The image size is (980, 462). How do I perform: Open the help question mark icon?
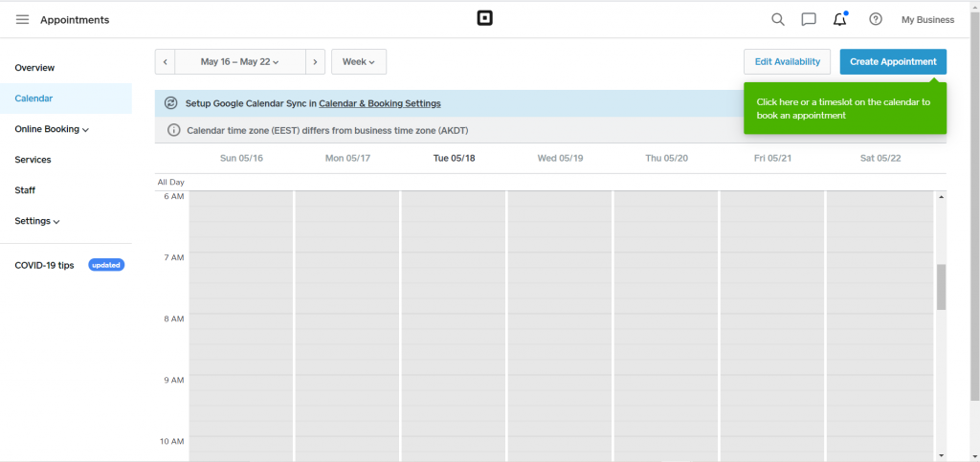(876, 19)
